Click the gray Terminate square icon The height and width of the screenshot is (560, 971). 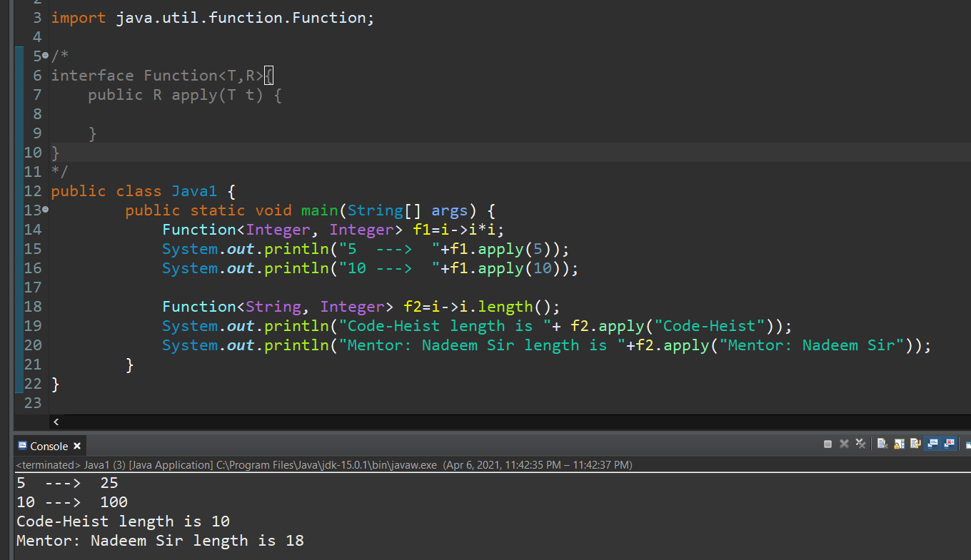pyautogui.click(x=827, y=444)
